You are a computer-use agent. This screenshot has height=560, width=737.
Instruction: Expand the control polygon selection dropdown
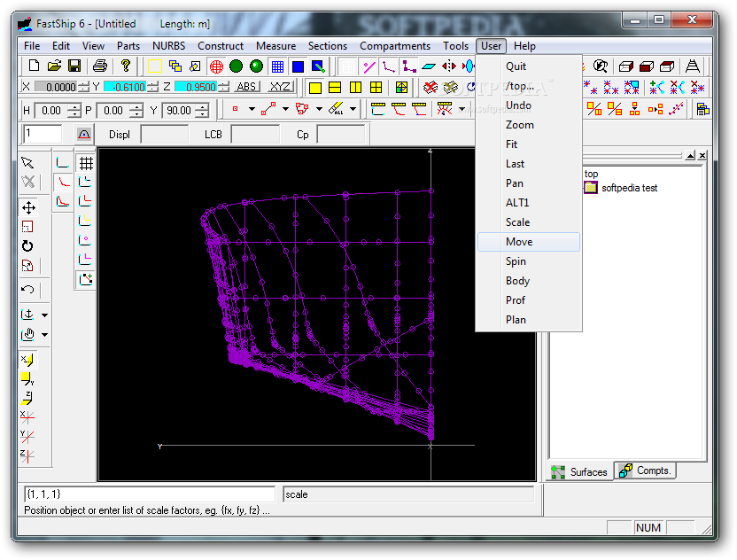(x=319, y=109)
